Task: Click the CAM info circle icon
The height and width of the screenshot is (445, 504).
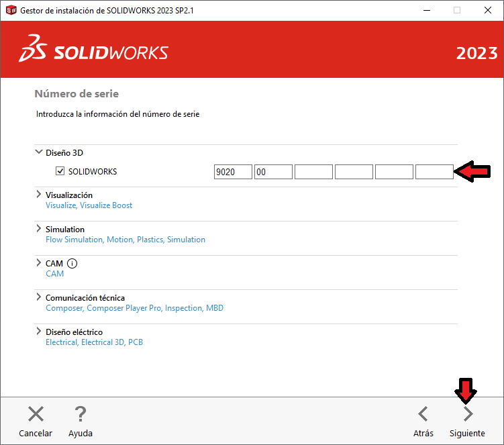Action: (x=72, y=264)
